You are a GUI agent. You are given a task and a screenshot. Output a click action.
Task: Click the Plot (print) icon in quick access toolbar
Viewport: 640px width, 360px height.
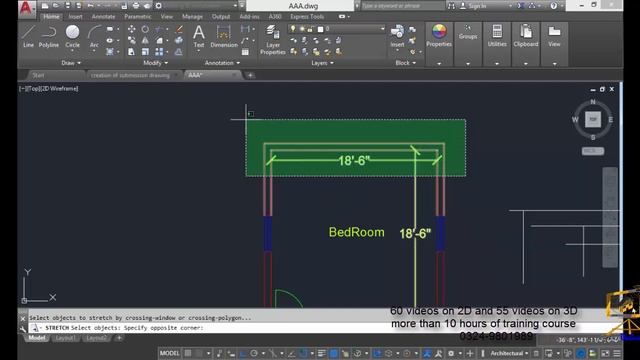[136, 6]
